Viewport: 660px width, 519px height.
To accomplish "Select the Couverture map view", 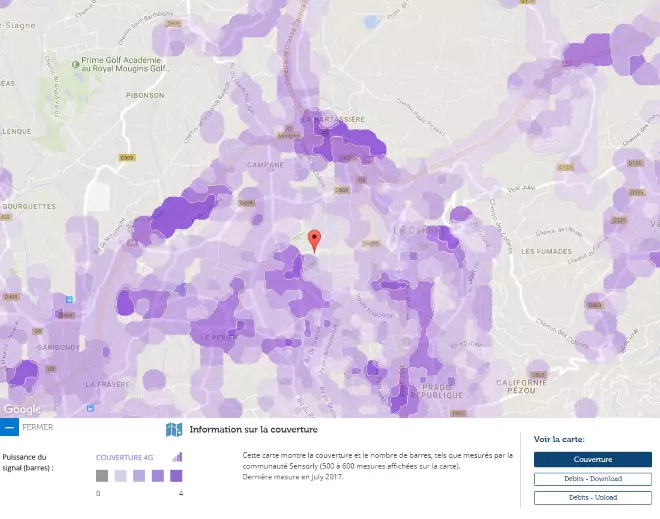I will tap(592, 460).
